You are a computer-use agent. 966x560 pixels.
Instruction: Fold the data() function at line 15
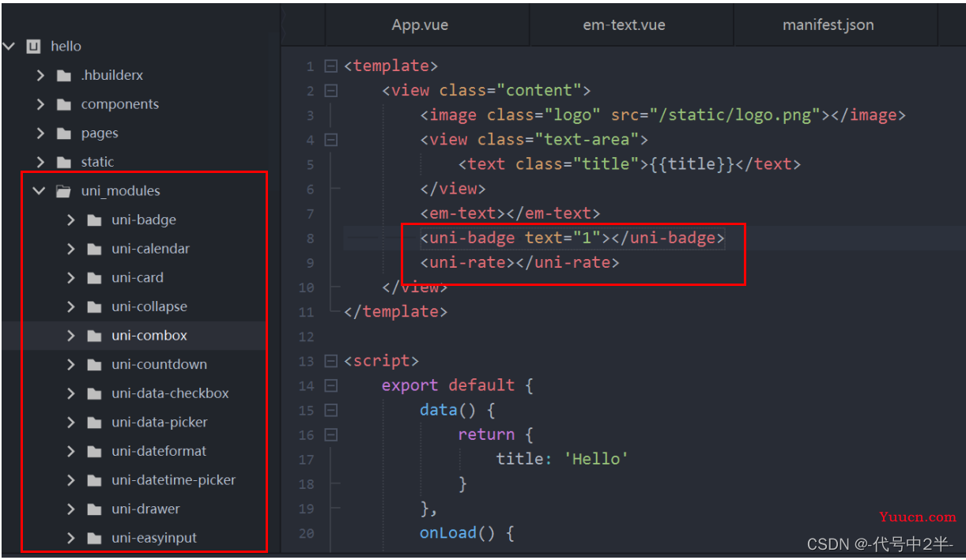[x=330, y=410]
